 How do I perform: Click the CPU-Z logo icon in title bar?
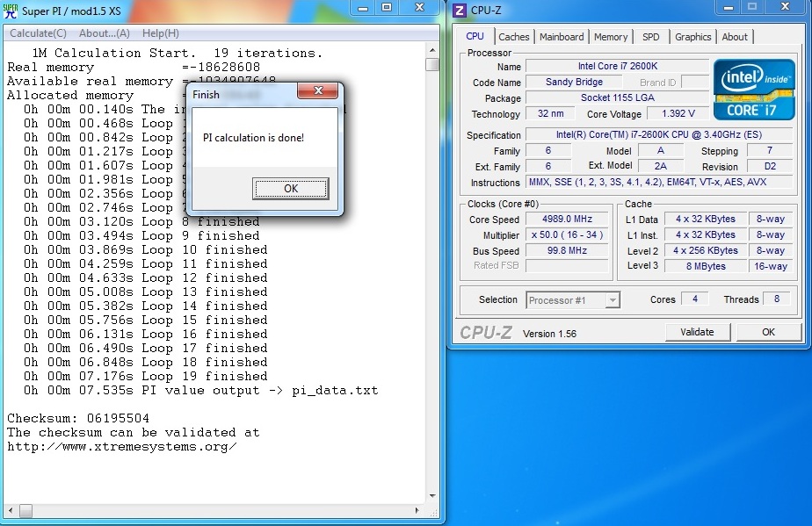[x=460, y=10]
